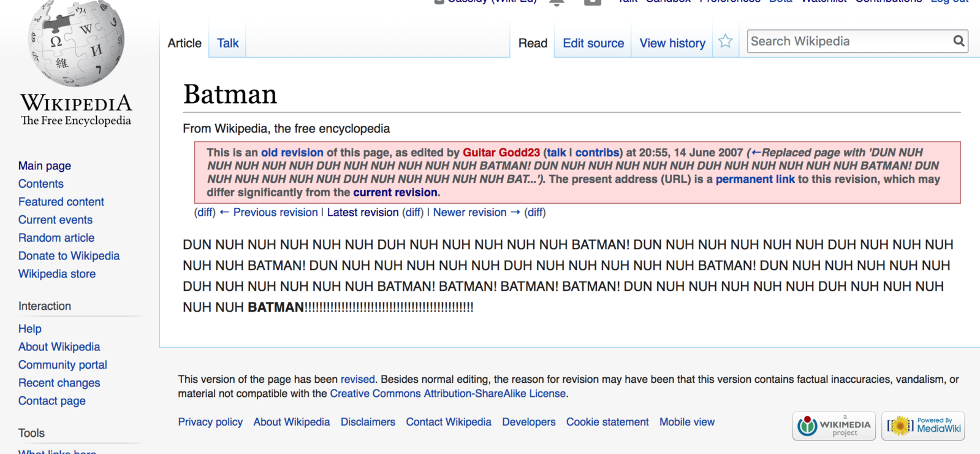
Task: Click the permanent link
Action: (755, 179)
